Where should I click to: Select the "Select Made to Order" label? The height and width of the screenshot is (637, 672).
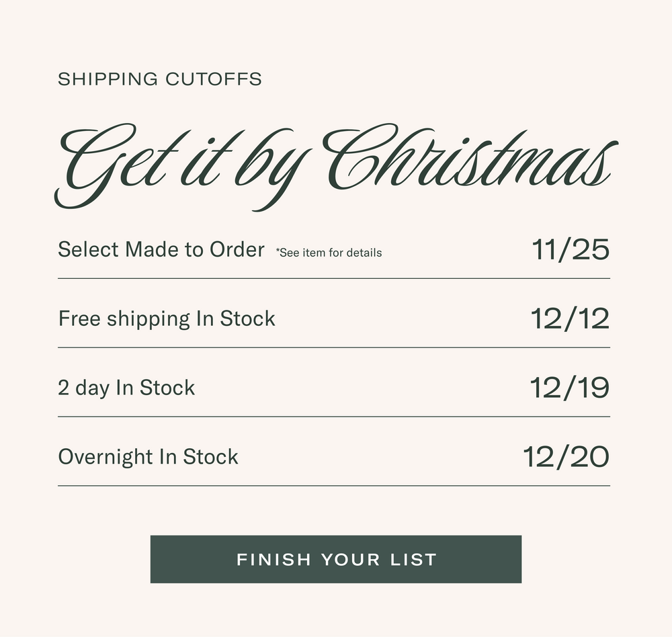tap(161, 250)
